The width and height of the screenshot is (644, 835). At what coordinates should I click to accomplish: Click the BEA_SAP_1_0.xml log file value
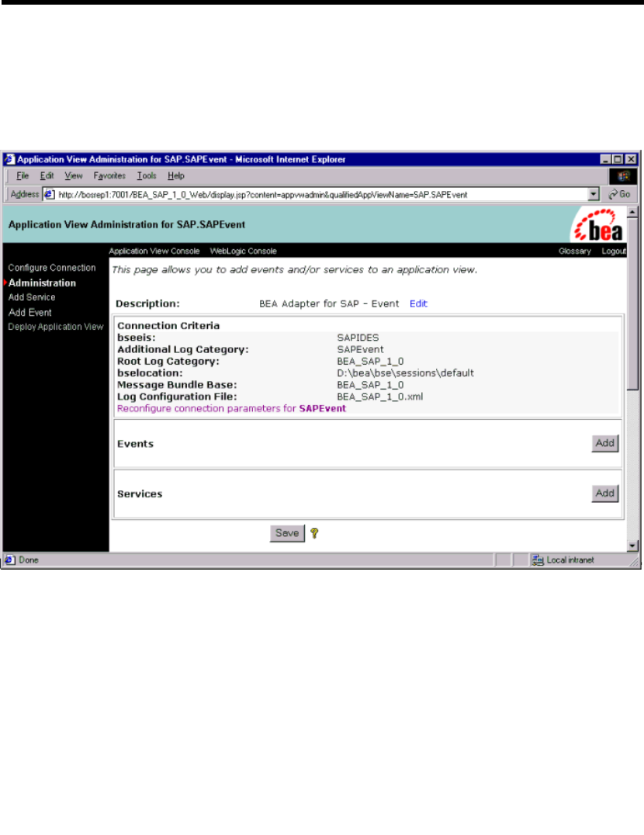click(x=380, y=397)
